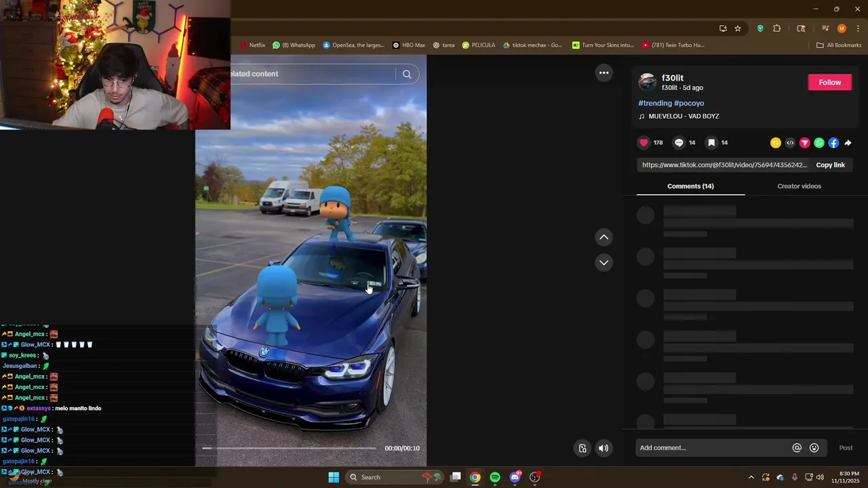This screenshot has height=488, width=868.
Task: Get the embed code icon
Action: tap(790, 143)
